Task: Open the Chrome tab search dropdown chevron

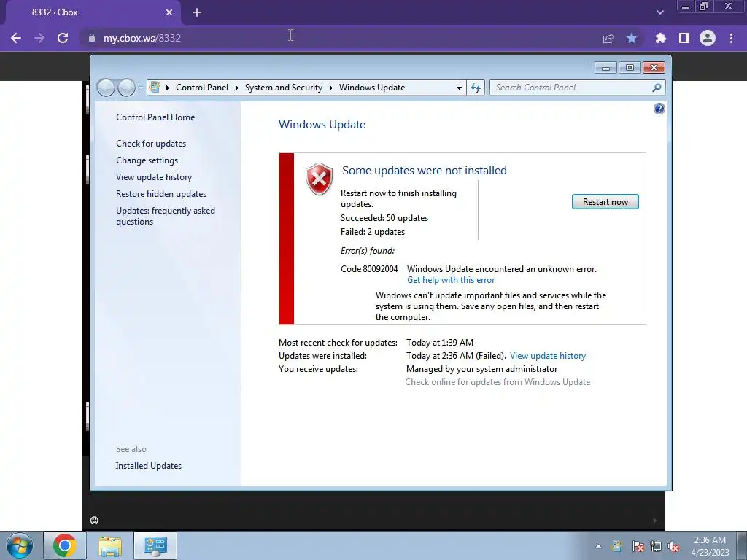Action: (x=659, y=13)
